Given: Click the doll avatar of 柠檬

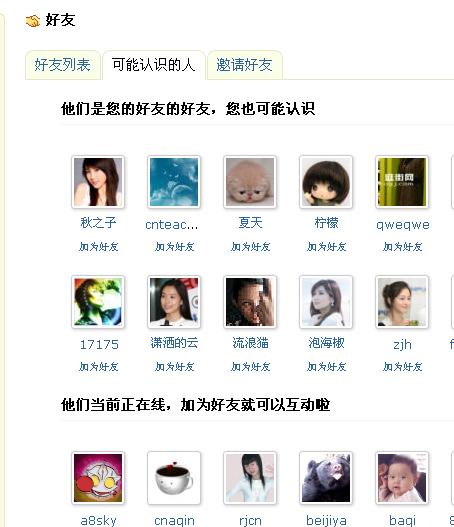Looking at the screenshot, I should (326, 182).
